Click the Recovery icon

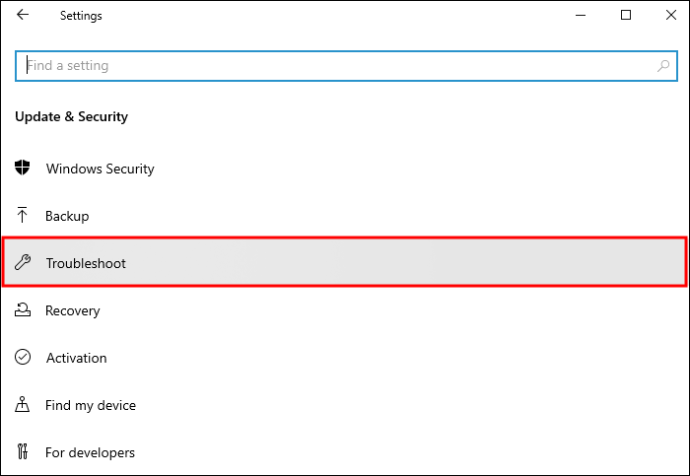(22, 310)
